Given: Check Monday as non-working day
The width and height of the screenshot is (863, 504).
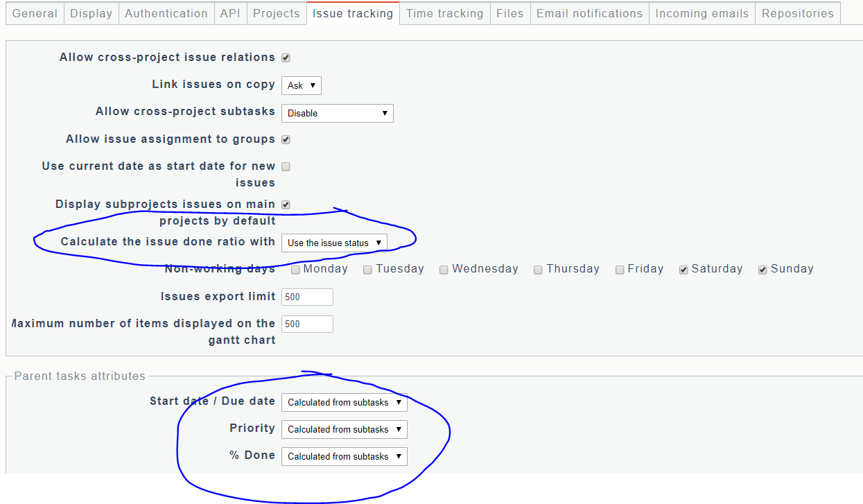Looking at the screenshot, I should pos(295,270).
